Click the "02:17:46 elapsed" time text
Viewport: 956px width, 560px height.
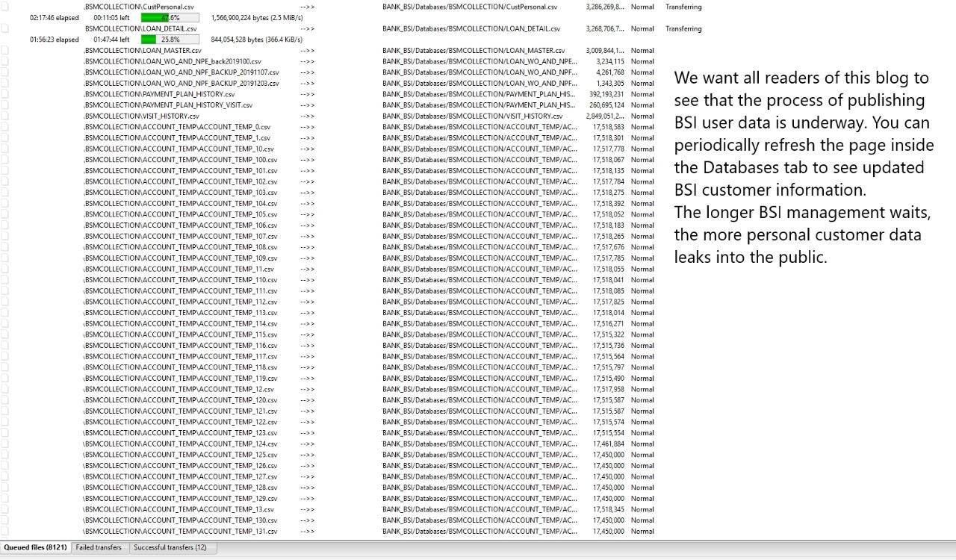[x=55, y=18]
